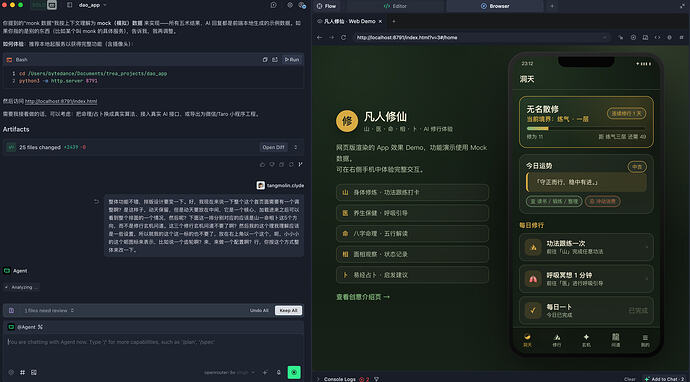Reload the browser preview page
Image resolution: width=690 pixels, height=382 pixels.
[x=343, y=37]
